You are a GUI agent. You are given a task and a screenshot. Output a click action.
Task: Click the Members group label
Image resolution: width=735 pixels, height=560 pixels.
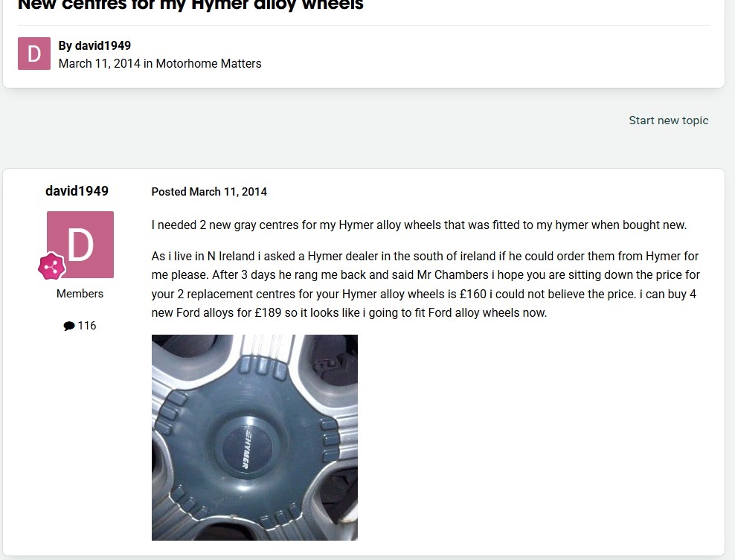pyautogui.click(x=80, y=293)
